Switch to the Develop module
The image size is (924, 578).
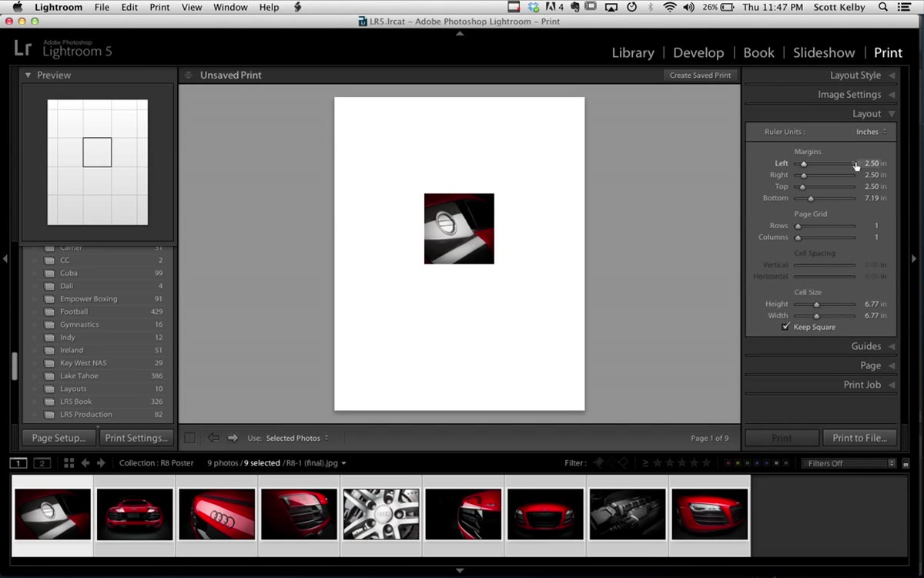pos(698,52)
